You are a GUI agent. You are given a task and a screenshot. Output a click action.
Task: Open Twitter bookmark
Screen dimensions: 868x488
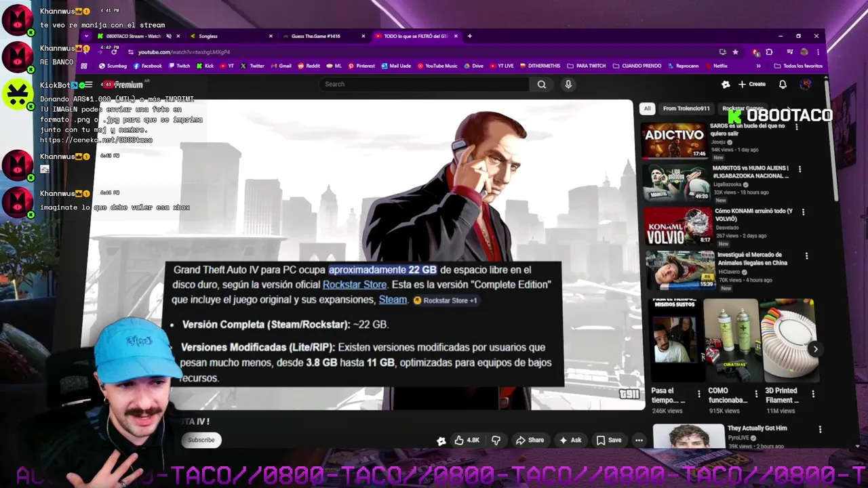point(253,66)
